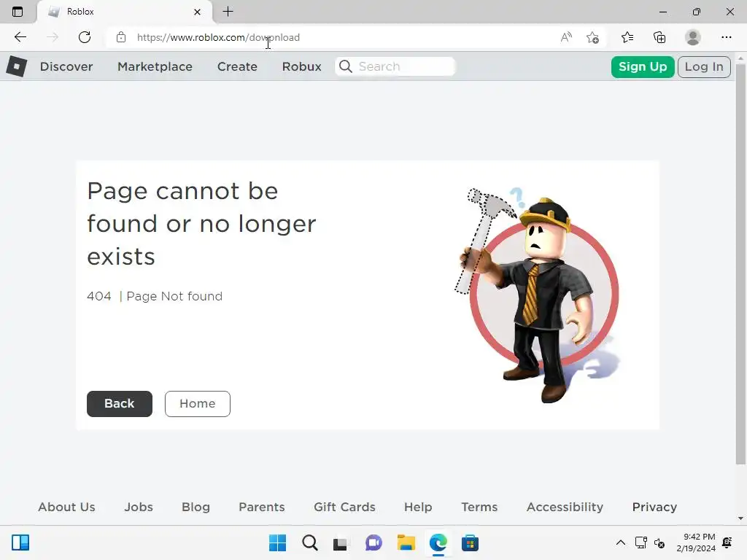This screenshot has width=747, height=560.
Task: View site info via the lock icon
Action: (121, 37)
